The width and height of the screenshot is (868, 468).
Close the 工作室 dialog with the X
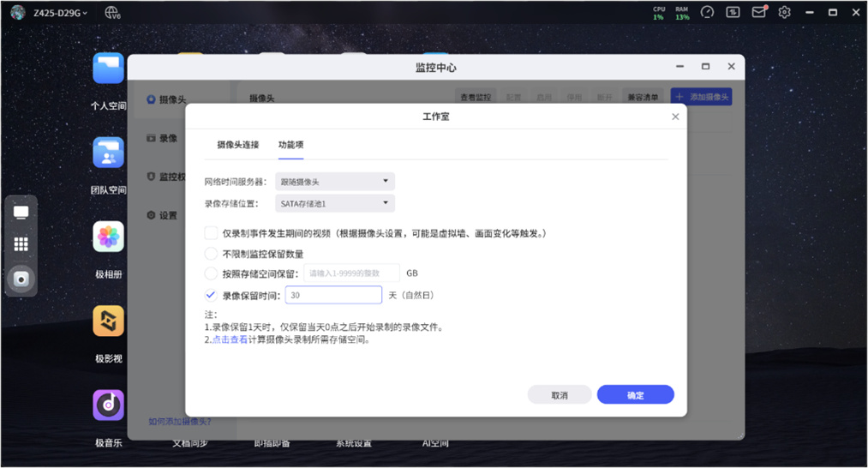tap(675, 117)
